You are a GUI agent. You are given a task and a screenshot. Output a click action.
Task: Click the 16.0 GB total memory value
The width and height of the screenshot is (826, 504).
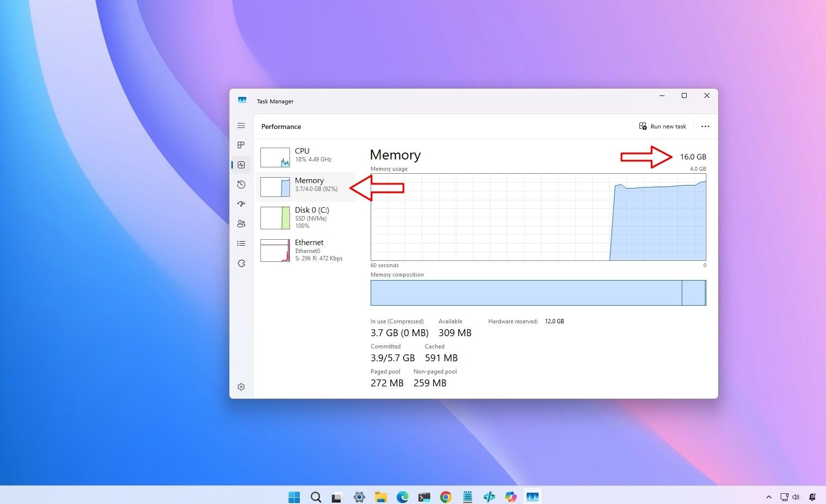[693, 157]
